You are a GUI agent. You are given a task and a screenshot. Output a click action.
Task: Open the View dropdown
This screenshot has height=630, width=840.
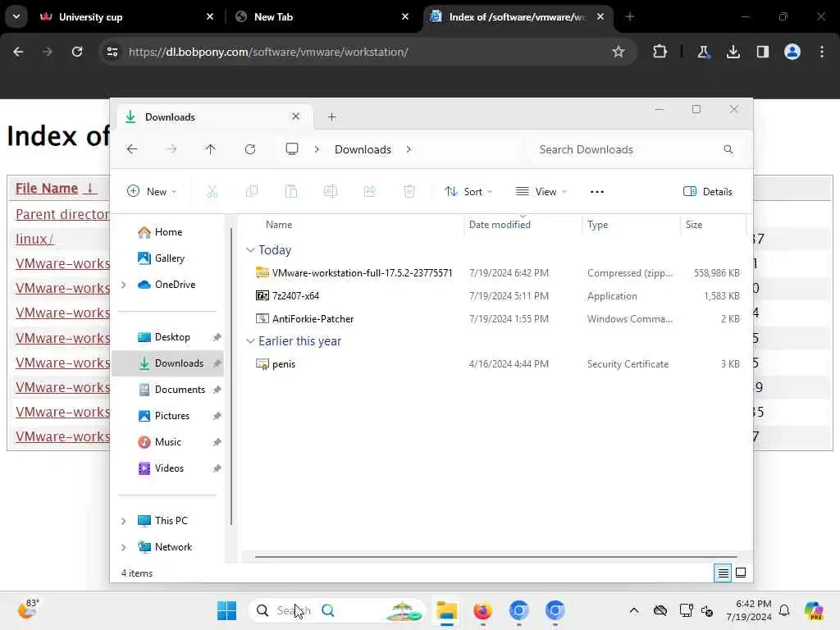(541, 192)
